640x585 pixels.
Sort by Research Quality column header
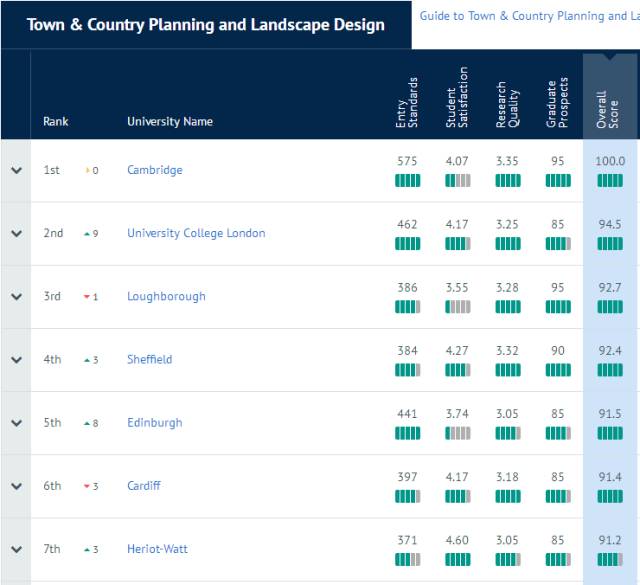coord(507,105)
